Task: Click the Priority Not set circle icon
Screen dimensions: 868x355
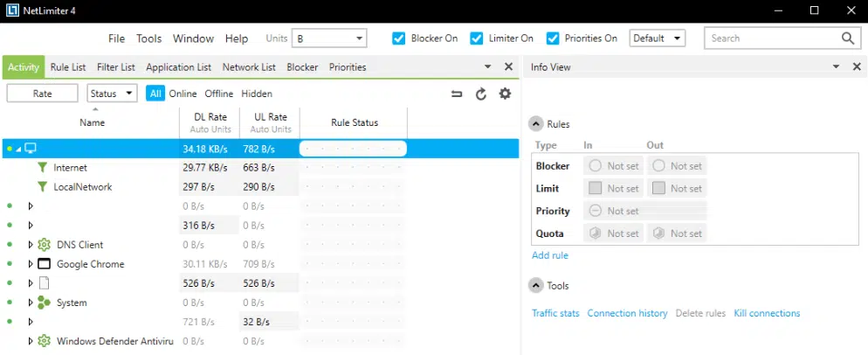Action: point(595,211)
